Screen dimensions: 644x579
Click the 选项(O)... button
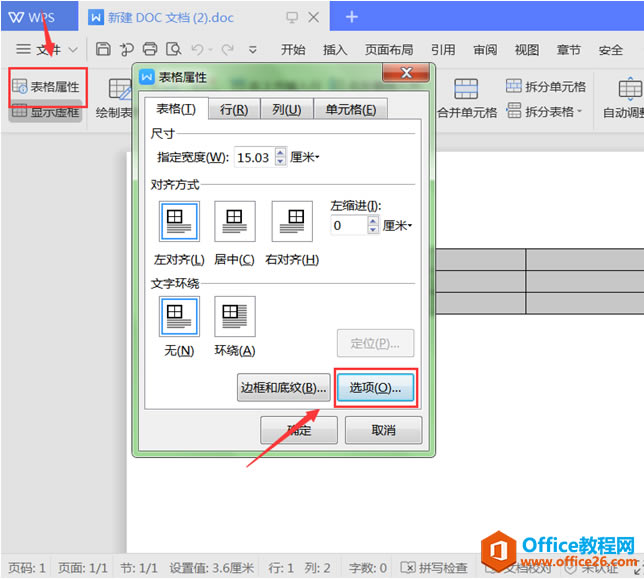375,387
